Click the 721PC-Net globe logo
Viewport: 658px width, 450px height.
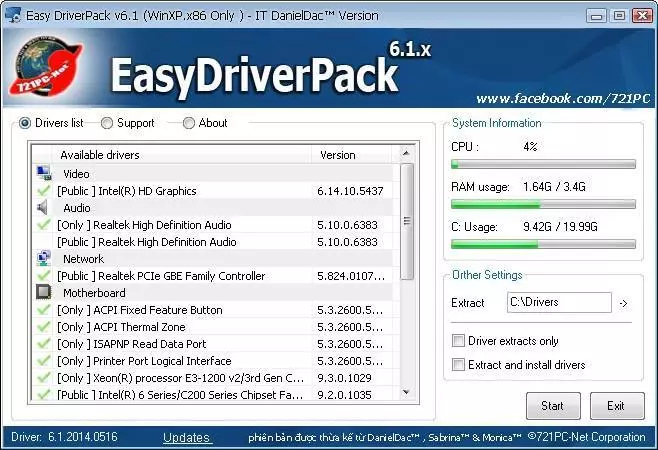click(x=45, y=66)
